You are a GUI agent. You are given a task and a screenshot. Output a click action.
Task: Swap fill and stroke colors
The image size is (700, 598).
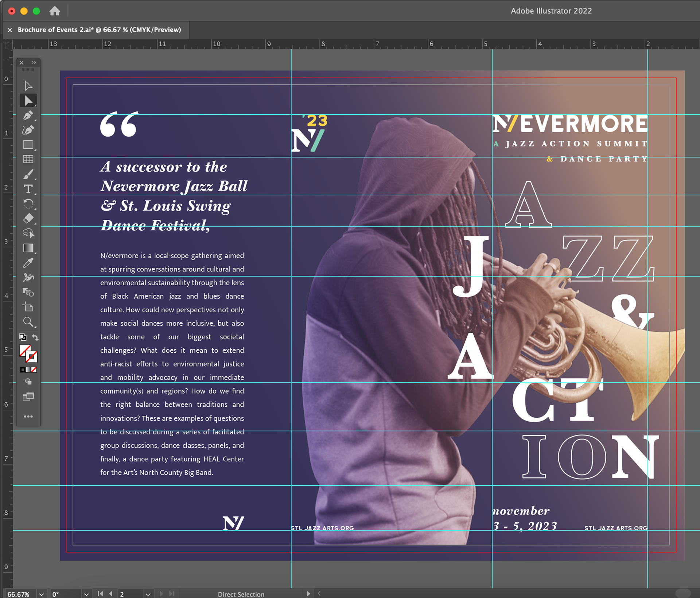[x=35, y=337]
